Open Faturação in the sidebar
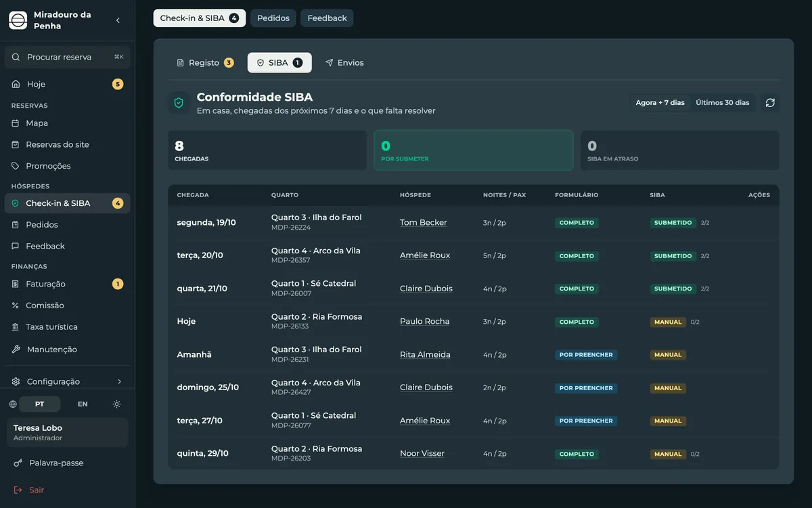Viewport: 812px width, 508px height. [67, 284]
